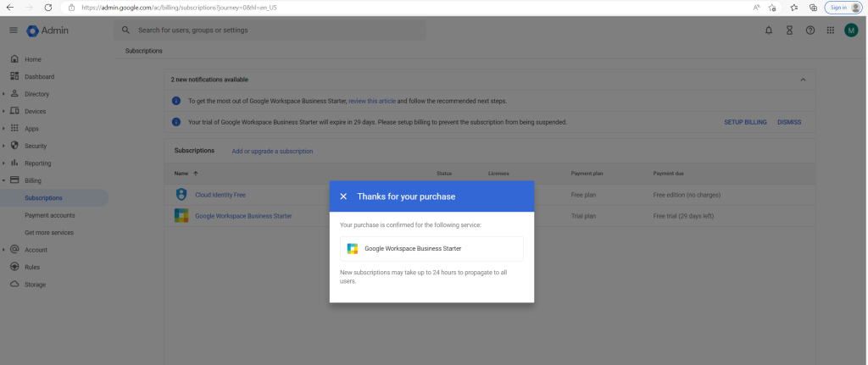The height and width of the screenshot is (365, 868).
Task: Click the Storage cloud icon
Action: click(x=15, y=285)
